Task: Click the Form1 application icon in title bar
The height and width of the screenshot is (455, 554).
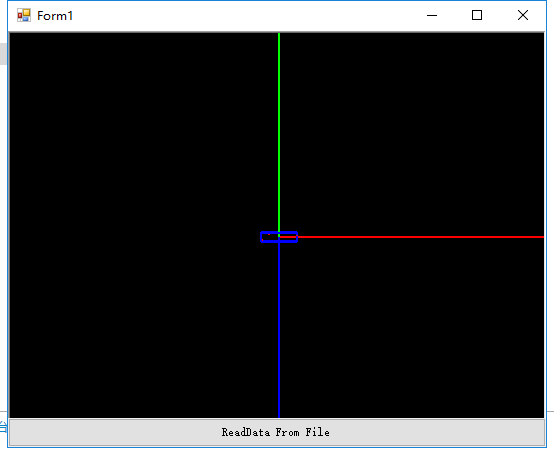Action: pos(24,15)
